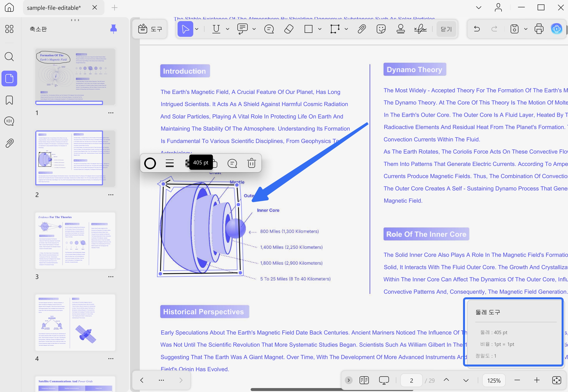The height and width of the screenshot is (392, 568).
Task: Go to next page with down chevron
Action: pyautogui.click(x=466, y=381)
